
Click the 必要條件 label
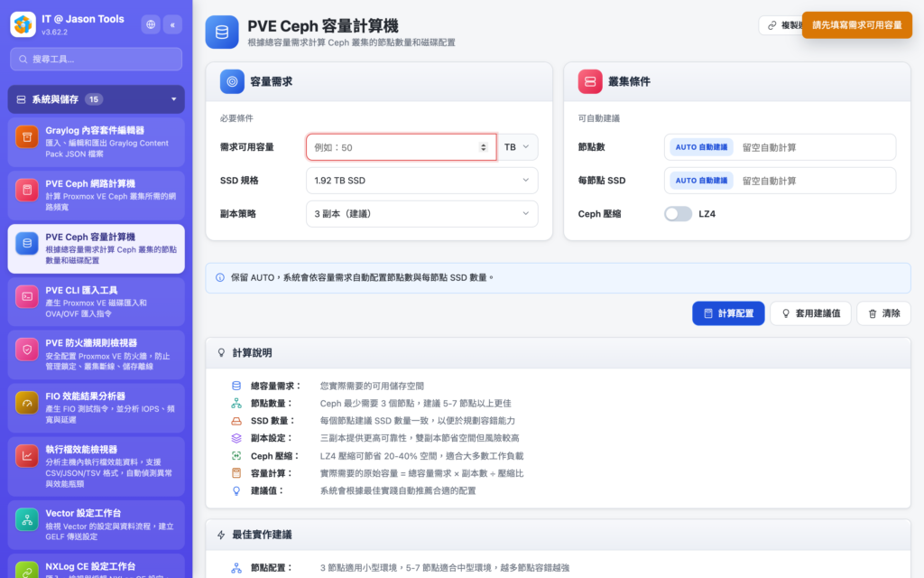[x=237, y=118]
